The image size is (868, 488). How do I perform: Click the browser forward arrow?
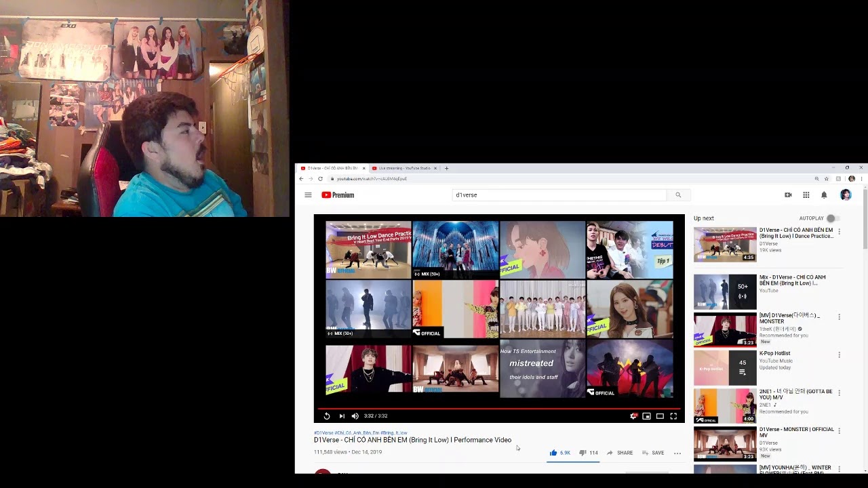coord(311,179)
